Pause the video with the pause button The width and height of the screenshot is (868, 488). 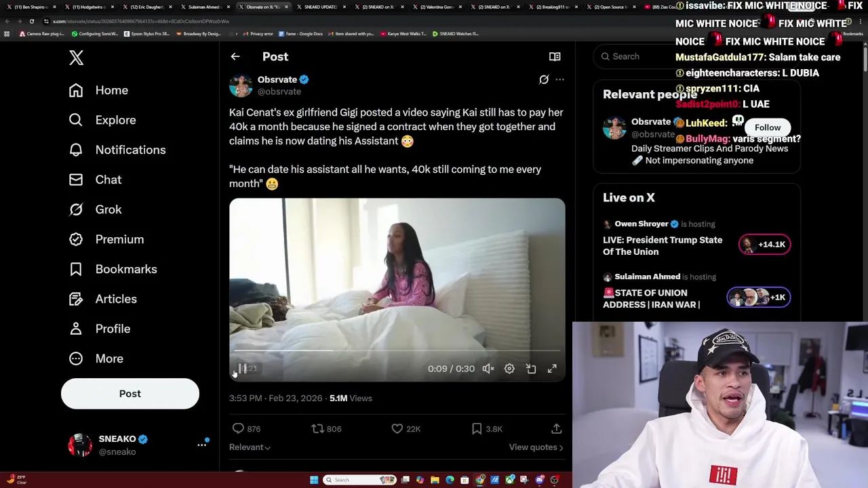[x=242, y=369]
